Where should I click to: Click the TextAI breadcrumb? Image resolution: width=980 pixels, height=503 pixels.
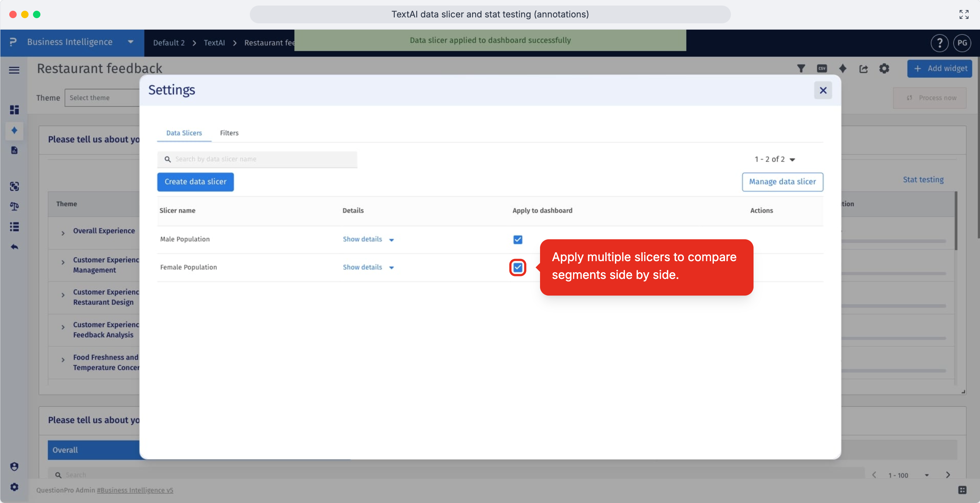coord(214,43)
